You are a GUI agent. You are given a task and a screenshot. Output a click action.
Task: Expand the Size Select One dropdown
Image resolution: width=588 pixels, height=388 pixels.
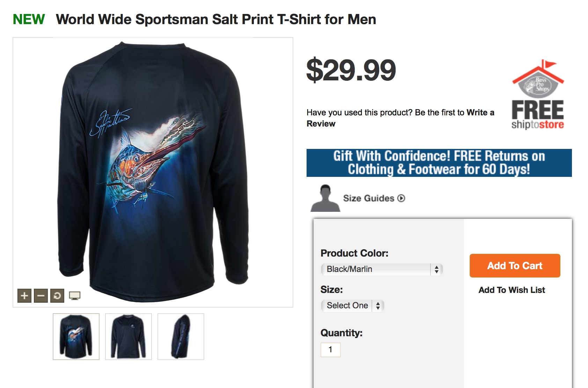(352, 306)
